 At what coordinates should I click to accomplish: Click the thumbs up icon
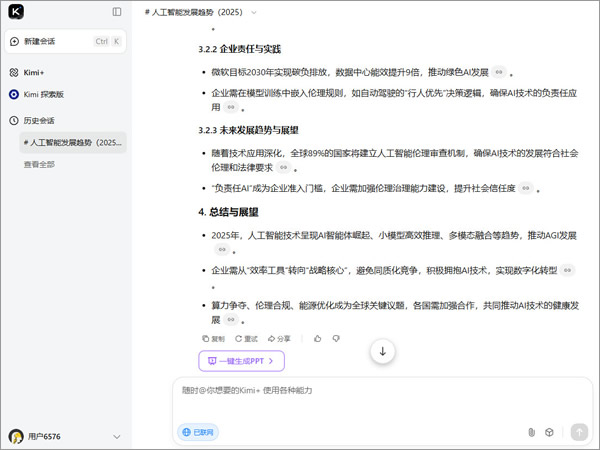coord(318,339)
